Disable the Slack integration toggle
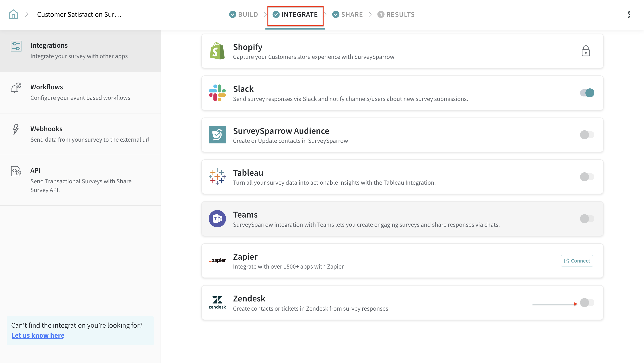644x363 pixels. click(x=587, y=93)
